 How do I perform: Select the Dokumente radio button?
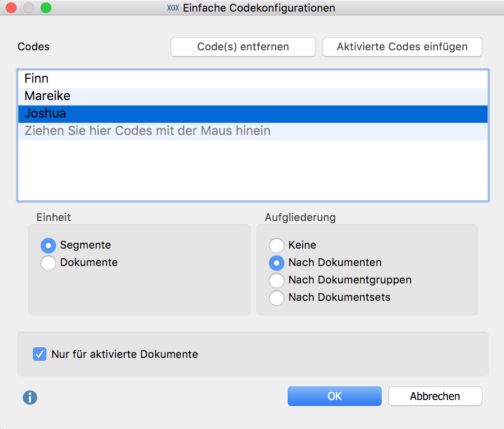click(x=48, y=263)
